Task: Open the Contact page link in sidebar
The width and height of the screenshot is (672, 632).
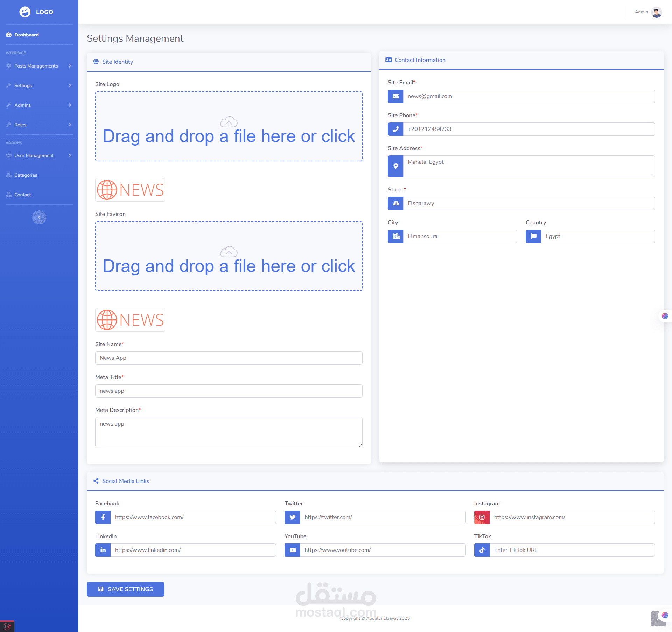Action: pos(22,195)
